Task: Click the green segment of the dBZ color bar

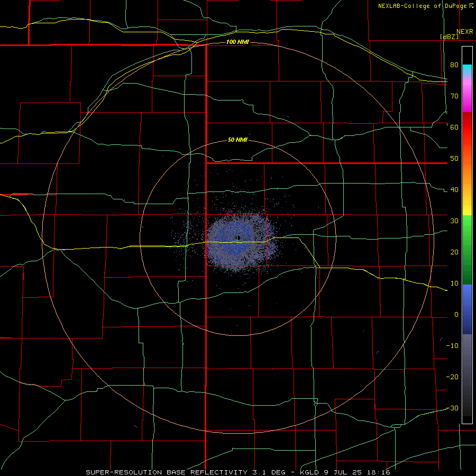Action: click(467, 250)
